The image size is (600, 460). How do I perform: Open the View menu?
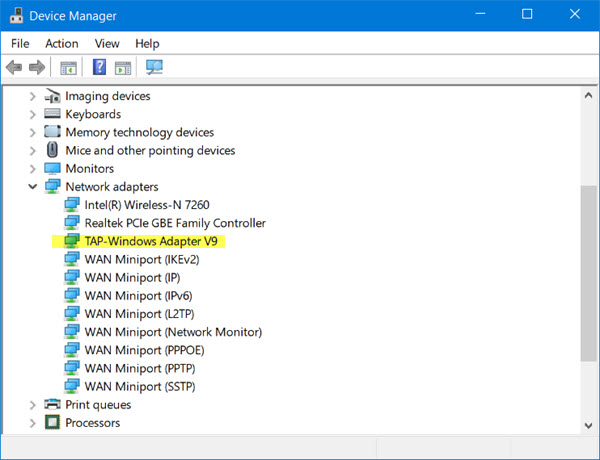coord(107,44)
